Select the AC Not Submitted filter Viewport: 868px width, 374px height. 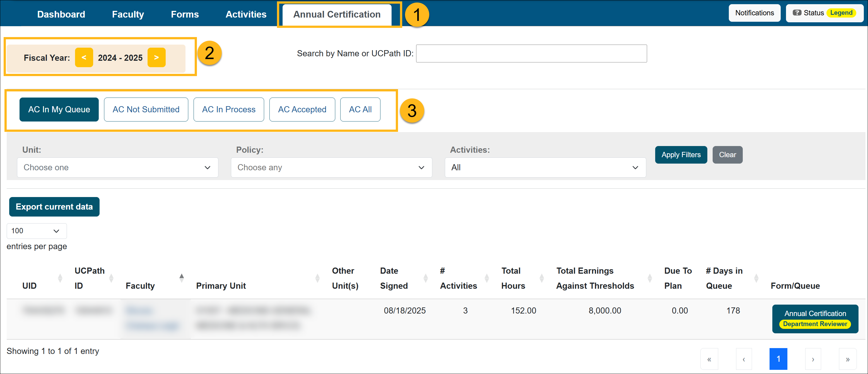[x=146, y=109]
